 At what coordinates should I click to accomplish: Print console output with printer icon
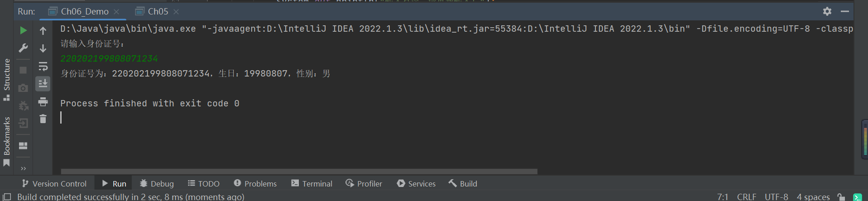[43, 102]
